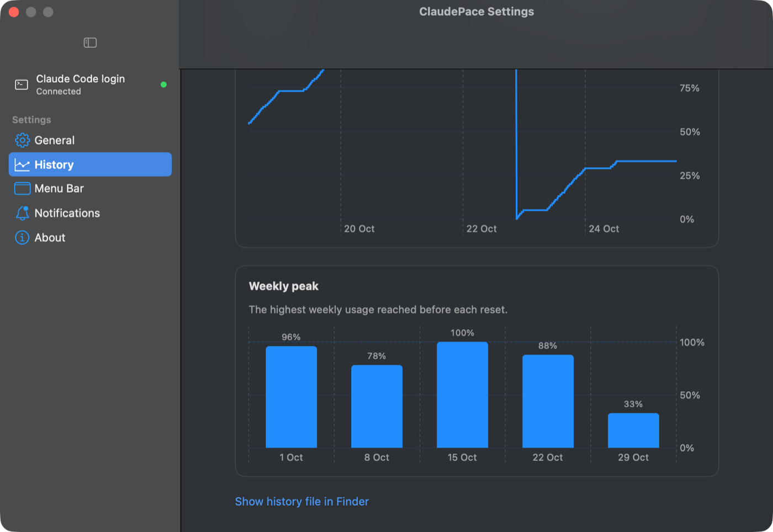Click the About info icon

22,237
